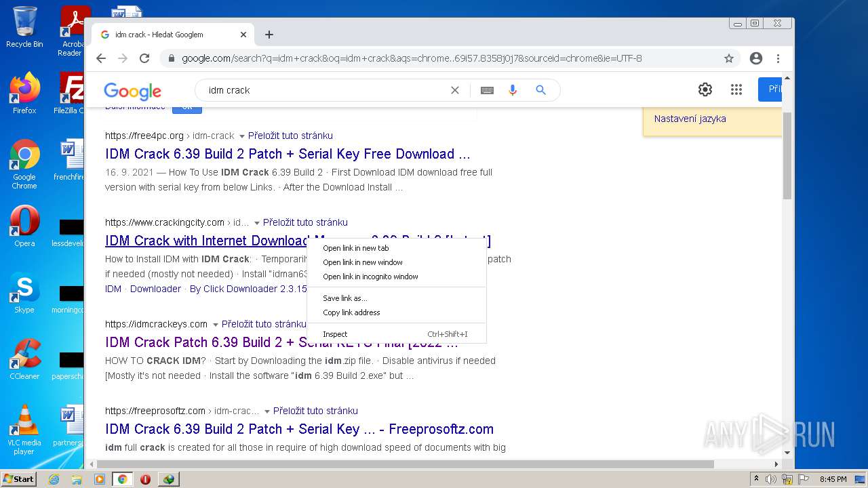The height and width of the screenshot is (488, 868).
Task: Click the vertical page scrollbar thumb
Action: (787, 156)
